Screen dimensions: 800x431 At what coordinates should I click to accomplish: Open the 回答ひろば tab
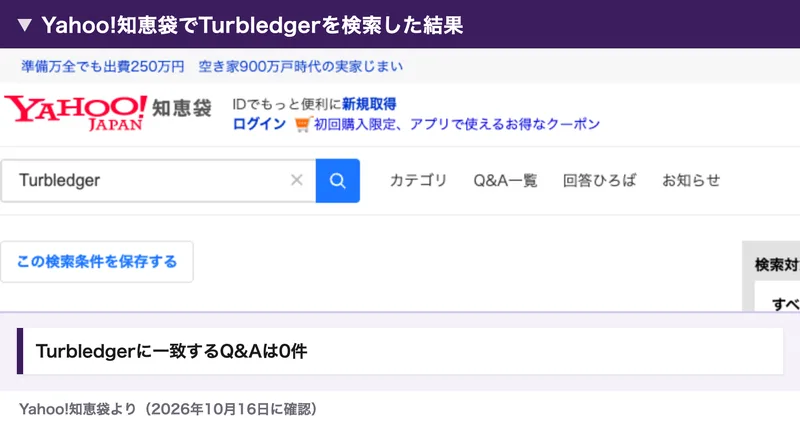click(x=599, y=180)
